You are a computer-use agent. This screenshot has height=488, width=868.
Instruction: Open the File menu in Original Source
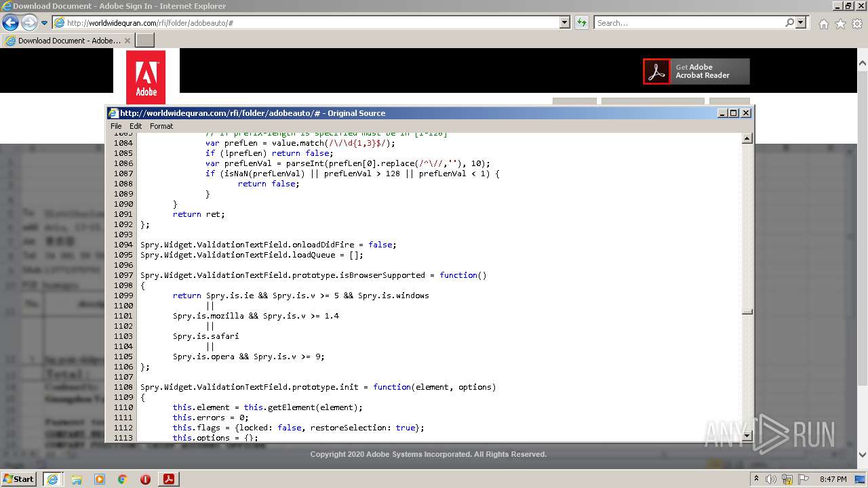[116, 126]
